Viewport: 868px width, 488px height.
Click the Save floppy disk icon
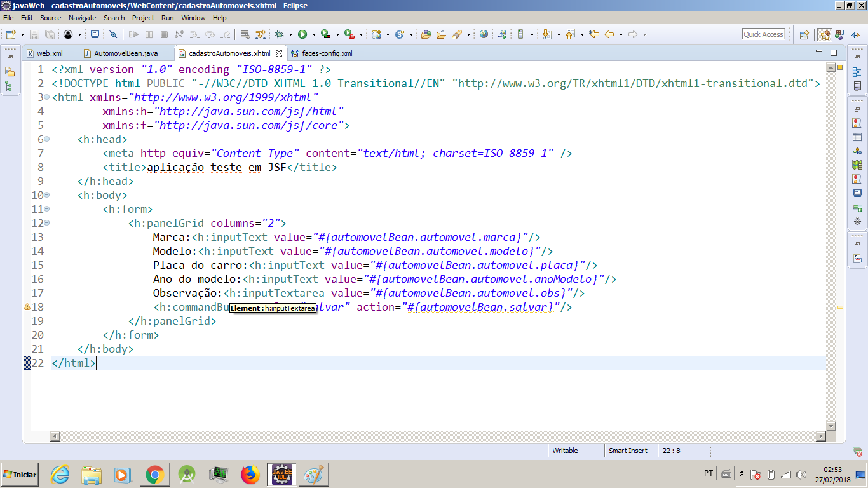pyautogui.click(x=35, y=34)
